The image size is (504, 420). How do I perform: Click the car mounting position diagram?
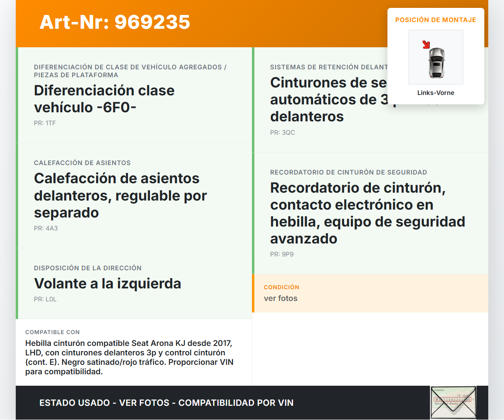436,57
